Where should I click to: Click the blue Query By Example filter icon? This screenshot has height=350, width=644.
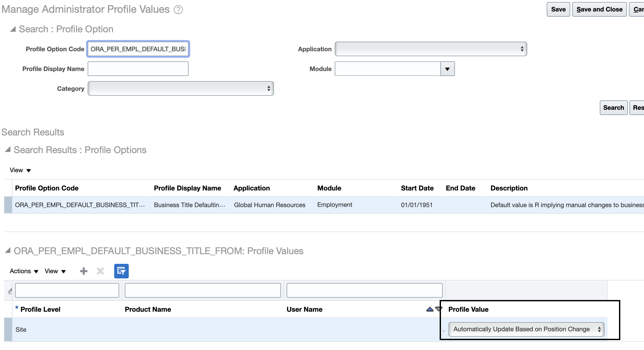pos(121,271)
